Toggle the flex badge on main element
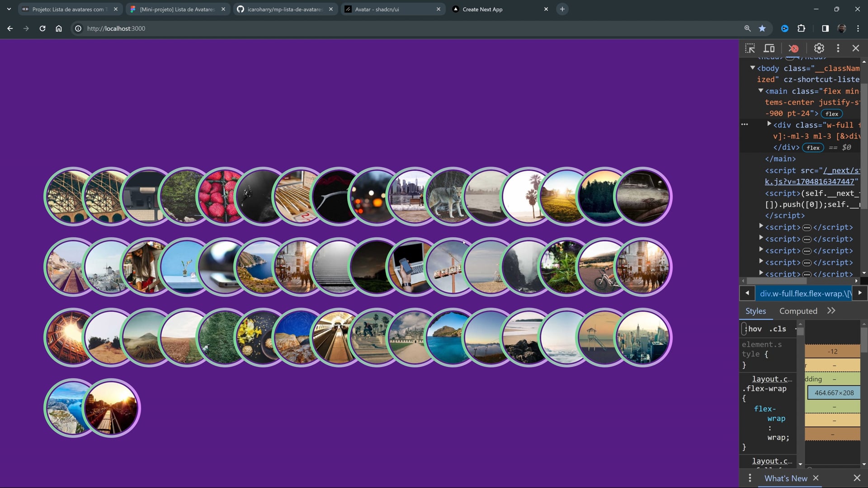Viewport: 868px width, 488px height. click(x=831, y=114)
